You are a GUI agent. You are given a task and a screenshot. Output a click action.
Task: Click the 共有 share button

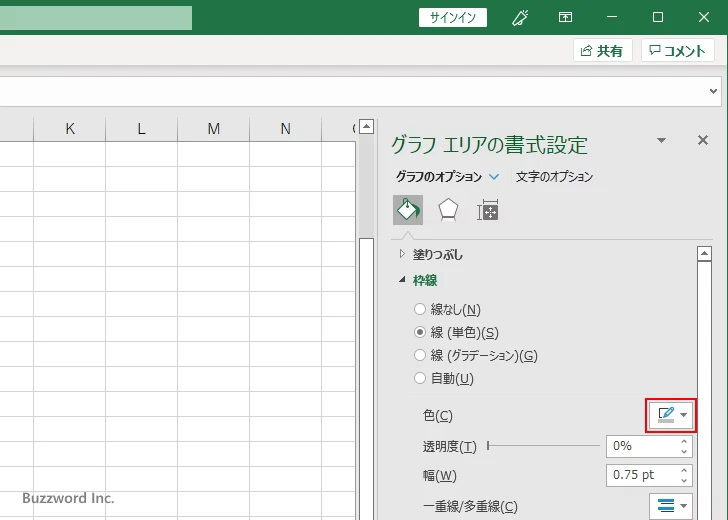click(602, 50)
